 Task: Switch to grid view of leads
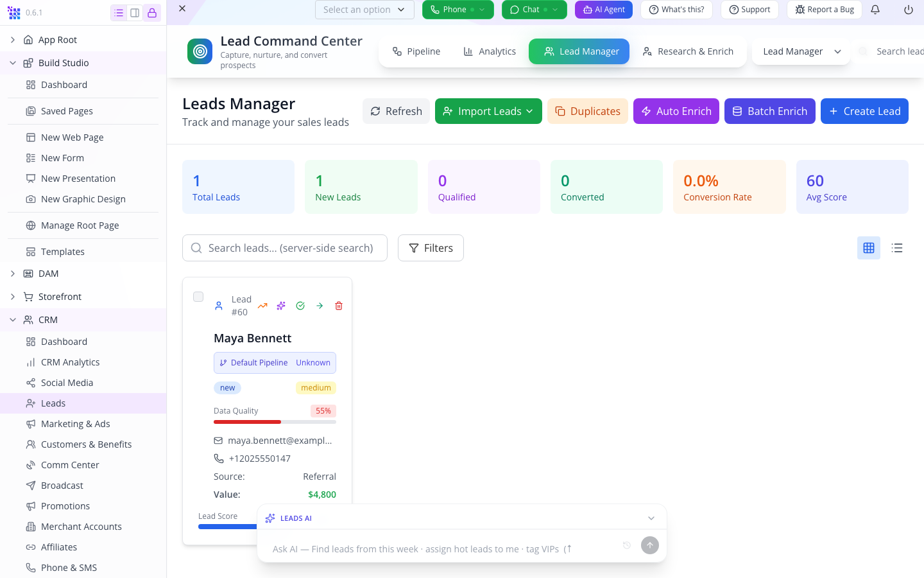869,248
